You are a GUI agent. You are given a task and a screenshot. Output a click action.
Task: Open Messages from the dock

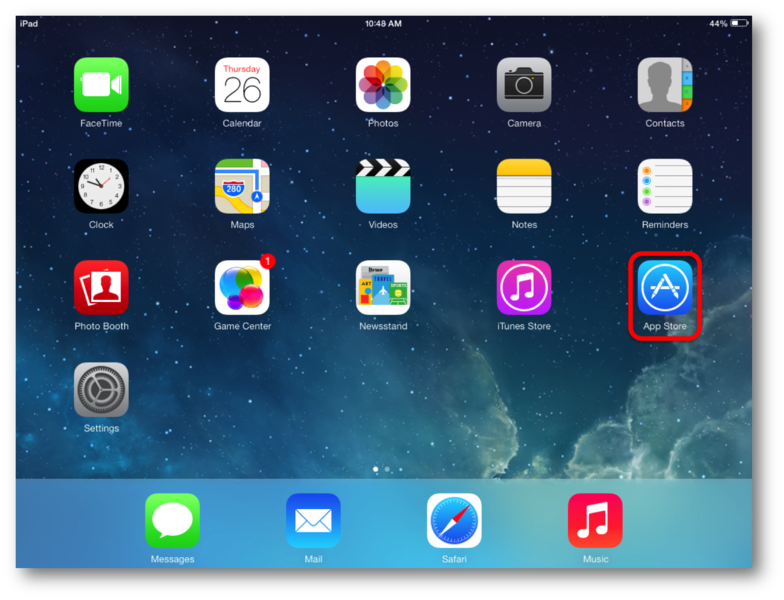pyautogui.click(x=172, y=521)
